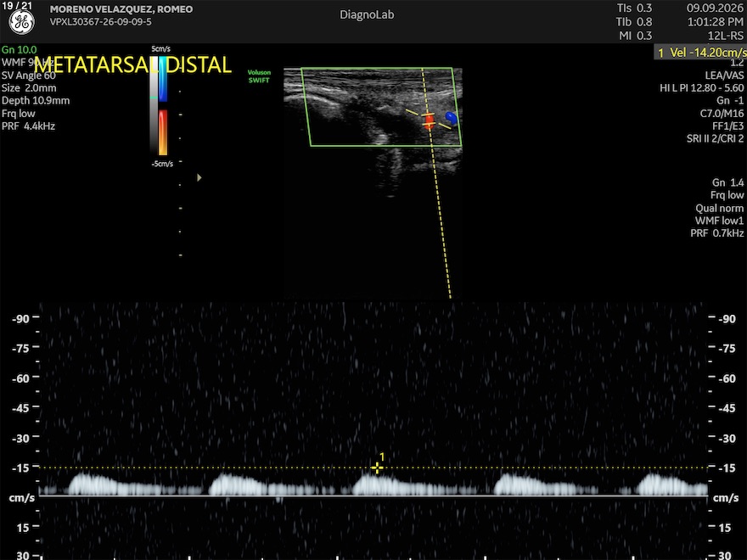Select the METATARSAL DISTAL annotation text

click(x=133, y=65)
